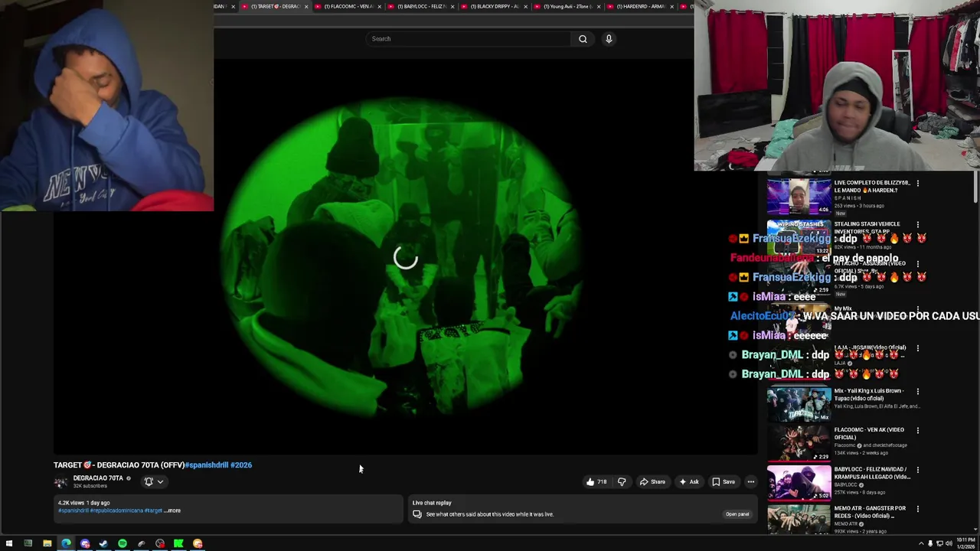
Task: Open options menu for STEALING STASH VEHICLE
Action: [x=918, y=225]
